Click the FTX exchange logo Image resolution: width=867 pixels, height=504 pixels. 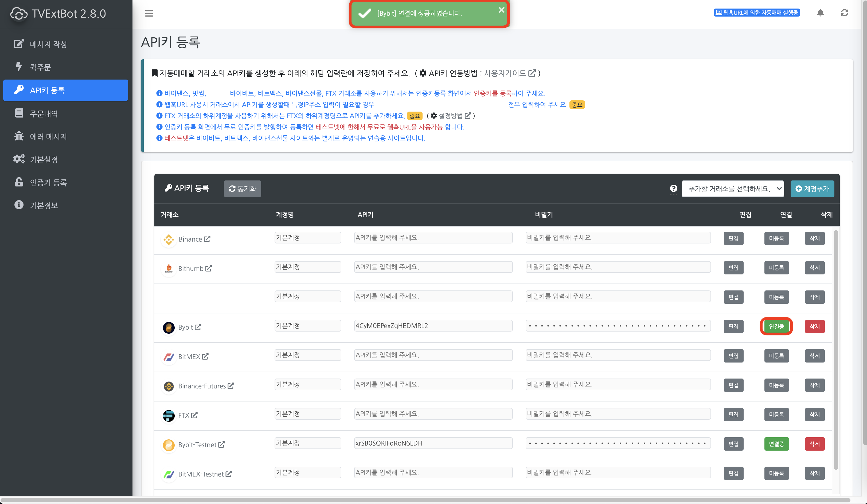169,416
